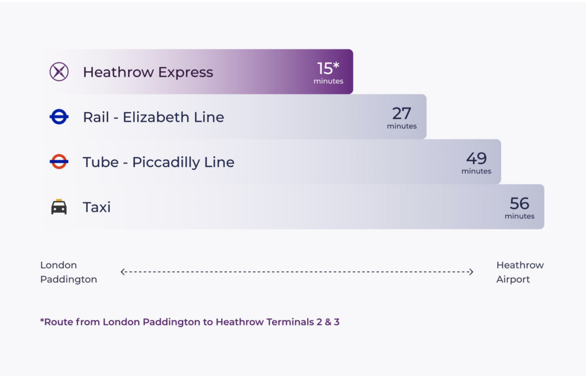Click the number 27 for Elizabeth Line

pyautogui.click(x=401, y=113)
